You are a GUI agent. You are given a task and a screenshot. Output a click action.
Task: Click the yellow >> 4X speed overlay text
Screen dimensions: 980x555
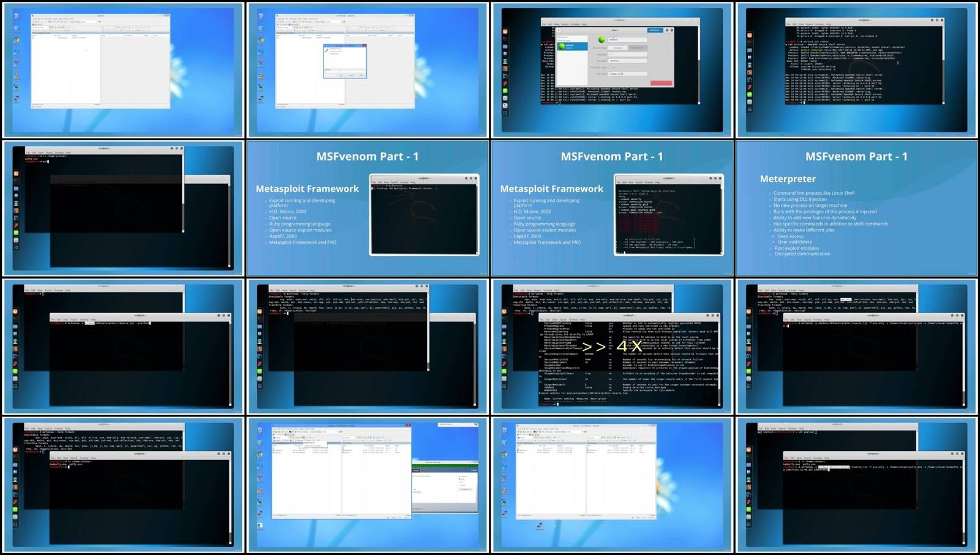click(x=612, y=346)
